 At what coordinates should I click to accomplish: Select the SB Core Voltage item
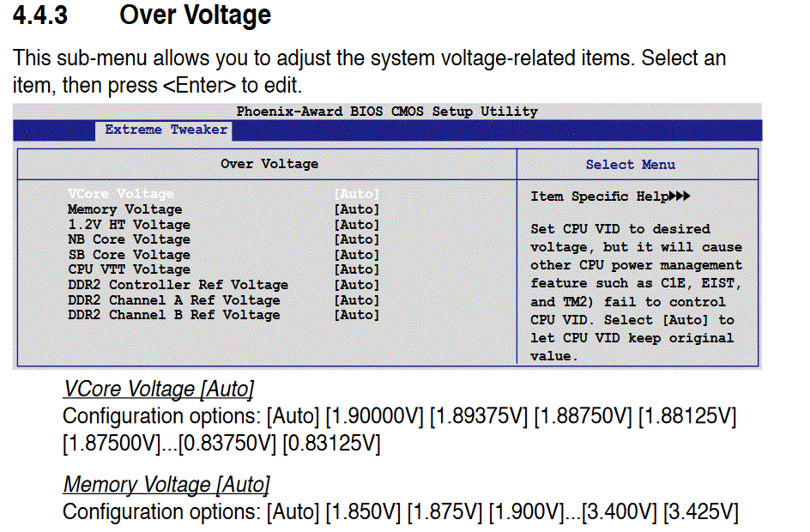point(130,255)
